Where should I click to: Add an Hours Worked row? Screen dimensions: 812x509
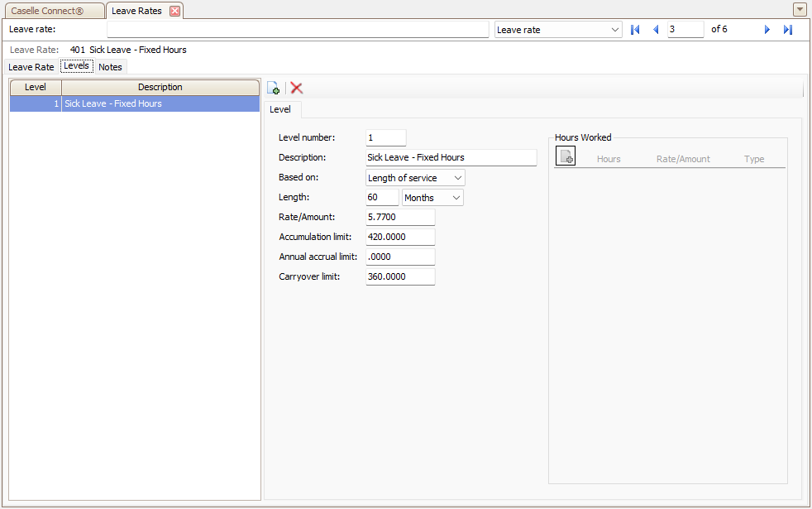566,156
